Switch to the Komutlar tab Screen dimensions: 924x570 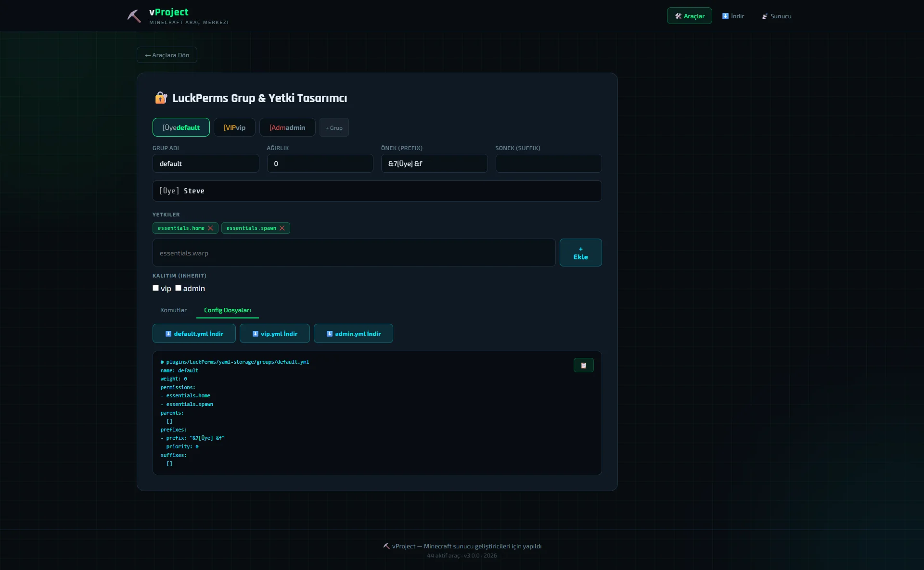point(173,310)
